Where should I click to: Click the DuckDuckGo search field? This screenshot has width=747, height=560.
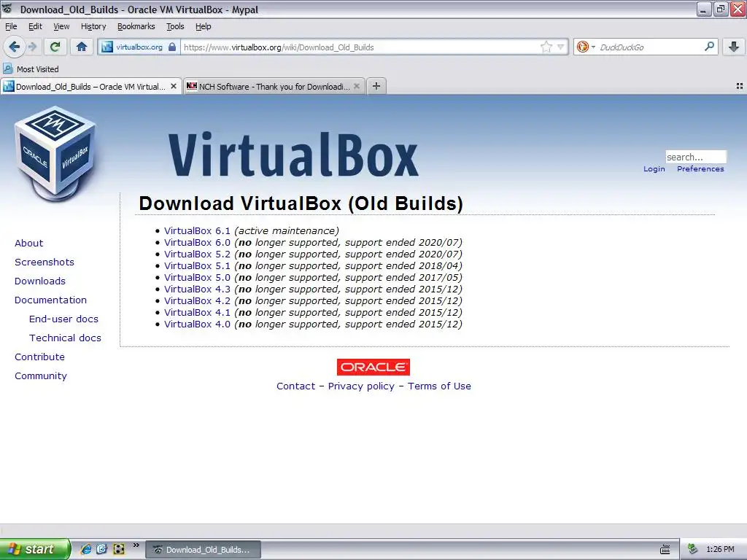(649, 47)
